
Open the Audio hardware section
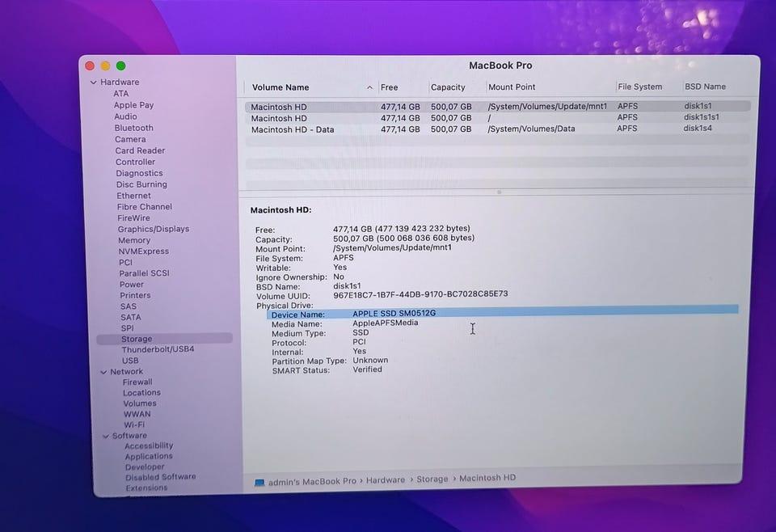pos(126,116)
